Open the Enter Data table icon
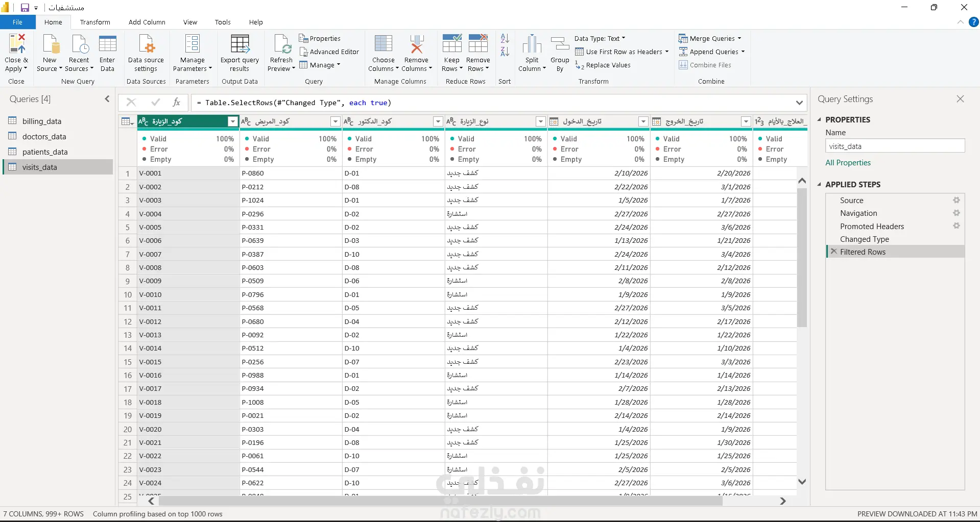980x522 pixels. tap(107, 44)
